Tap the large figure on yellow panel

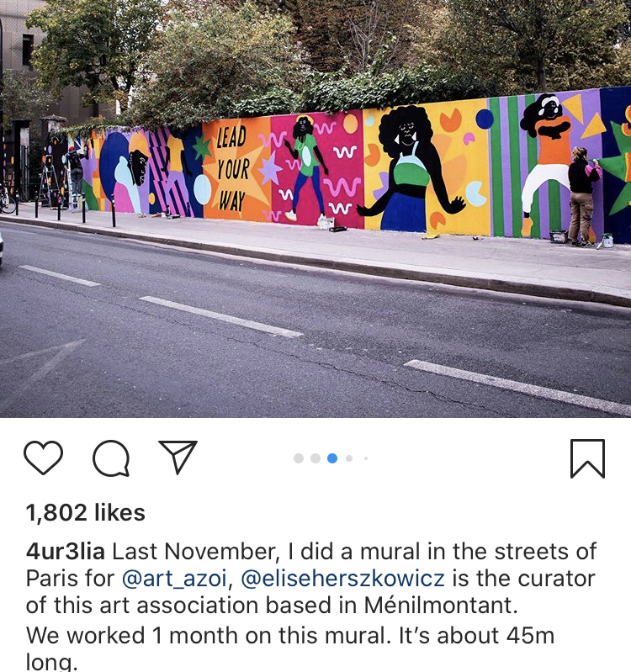click(411, 169)
